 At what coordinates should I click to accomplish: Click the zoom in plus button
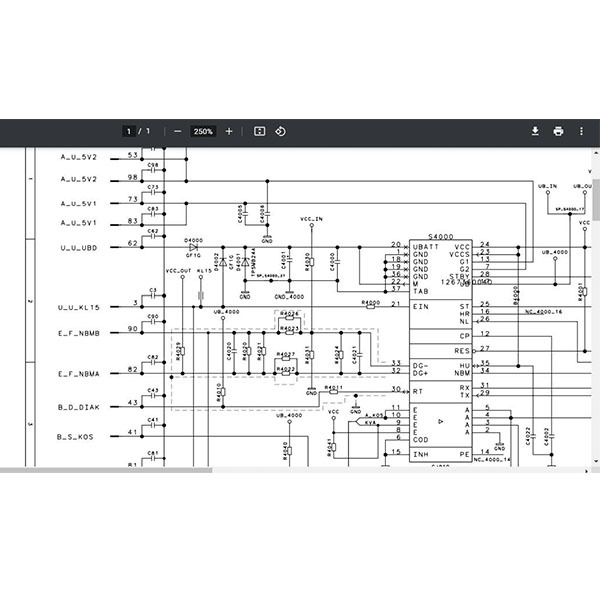click(x=229, y=132)
